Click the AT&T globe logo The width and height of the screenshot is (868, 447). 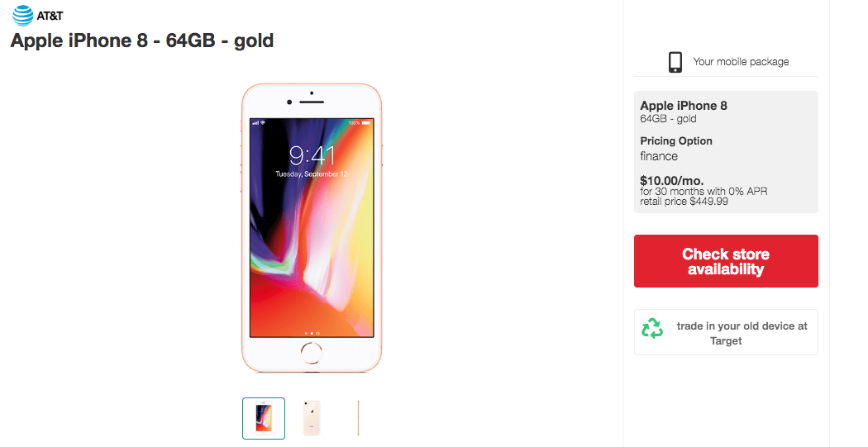click(22, 15)
